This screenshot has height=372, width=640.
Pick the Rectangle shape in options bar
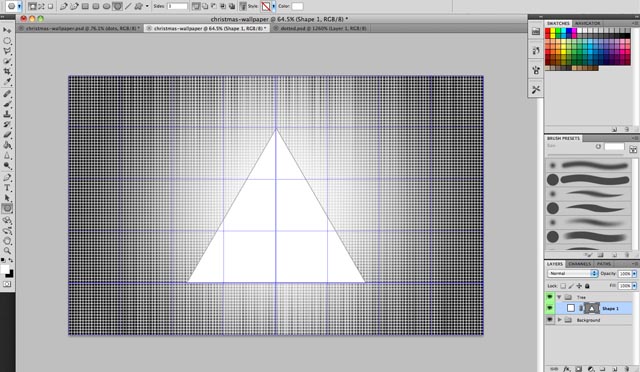[x=85, y=6]
